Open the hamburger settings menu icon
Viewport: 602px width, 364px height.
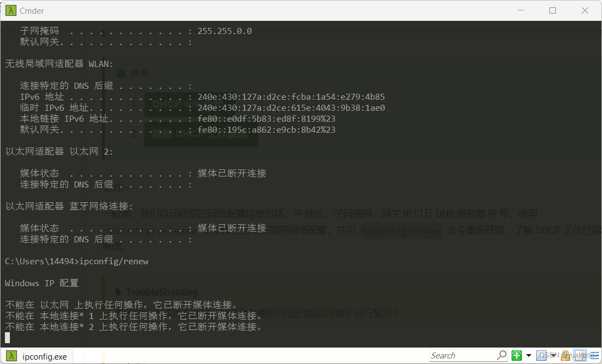(594, 356)
